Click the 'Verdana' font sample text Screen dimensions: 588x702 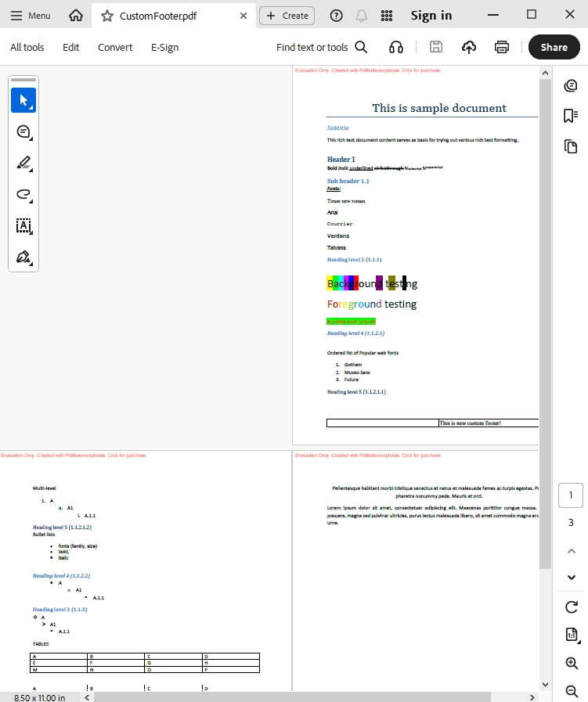click(338, 236)
